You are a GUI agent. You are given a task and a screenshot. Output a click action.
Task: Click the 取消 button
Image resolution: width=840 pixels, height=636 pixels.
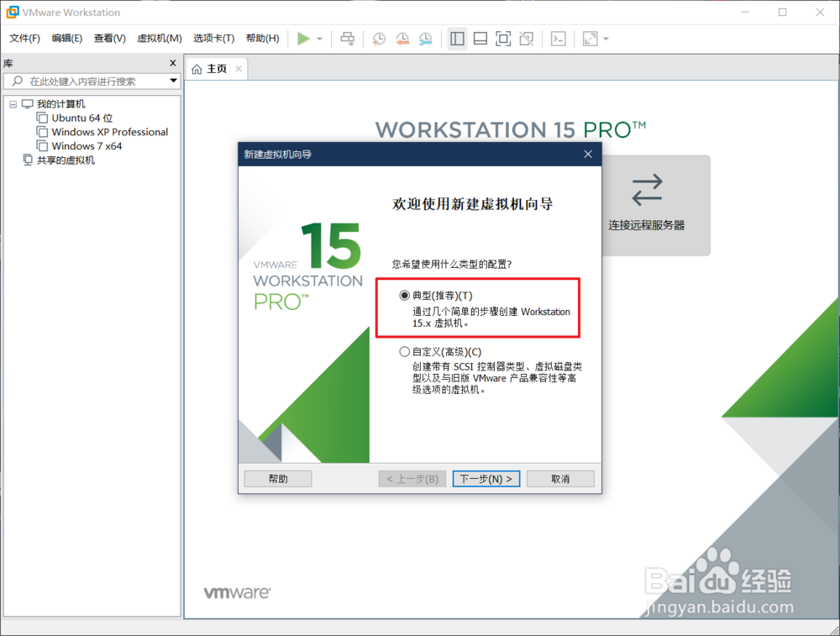point(560,479)
